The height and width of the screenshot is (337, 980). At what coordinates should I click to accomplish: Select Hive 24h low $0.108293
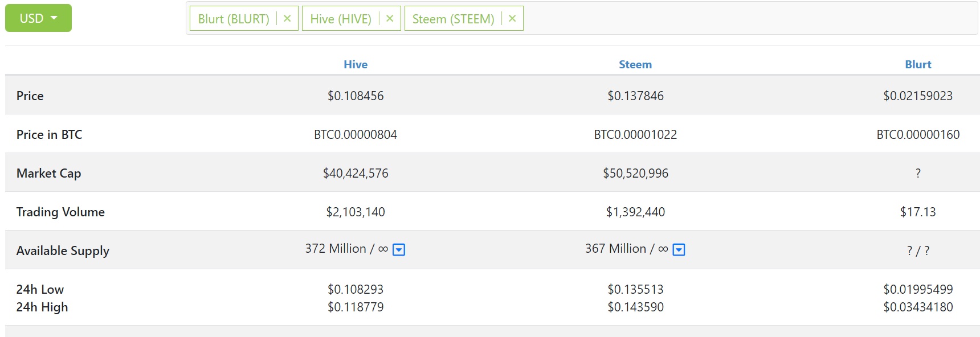pos(356,289)
